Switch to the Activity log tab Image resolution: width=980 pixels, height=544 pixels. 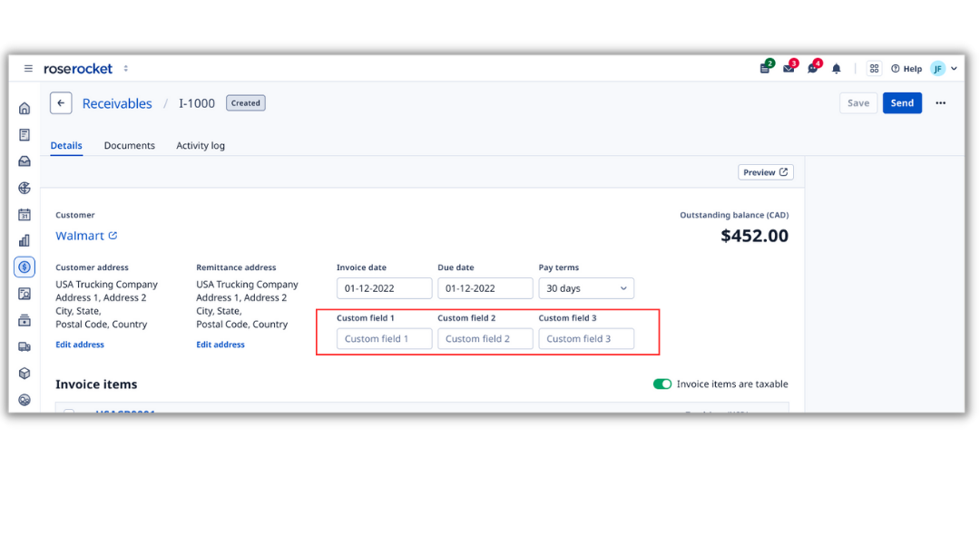click(x=201, y=145)
